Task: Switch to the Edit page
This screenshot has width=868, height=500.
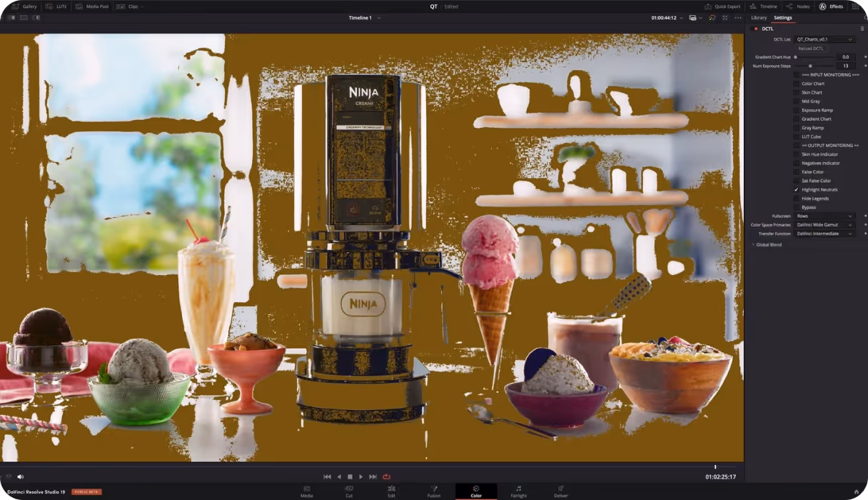Action: [x=391, y=491]
